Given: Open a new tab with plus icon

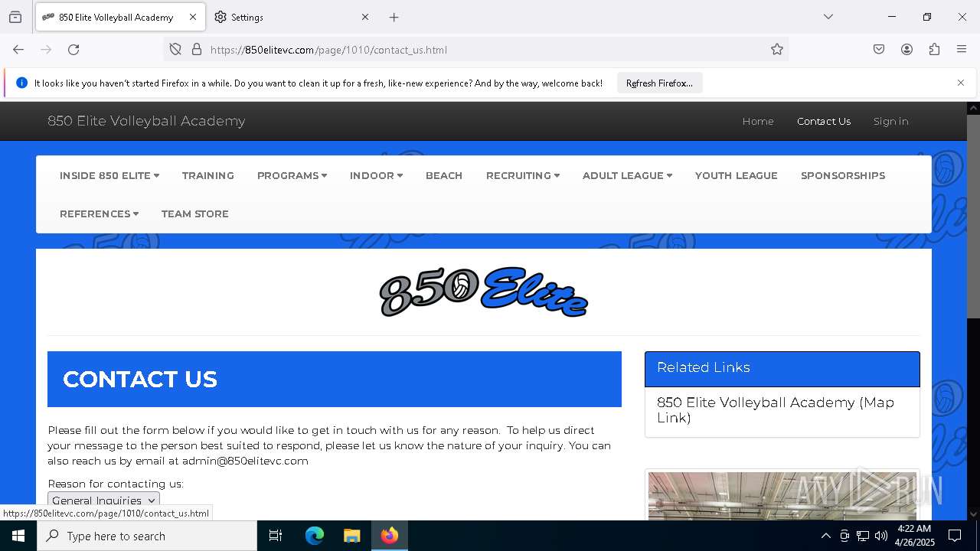Looking at the screenshot, I should click(394, 17).
